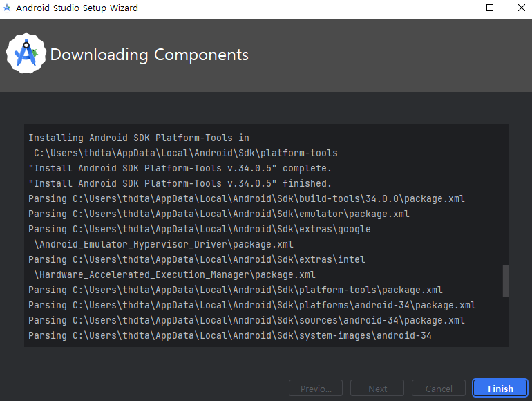The height and width of the screenshot is (401, 532).
Task: Click the Parsing extras\google line
Action: (200, 229)
